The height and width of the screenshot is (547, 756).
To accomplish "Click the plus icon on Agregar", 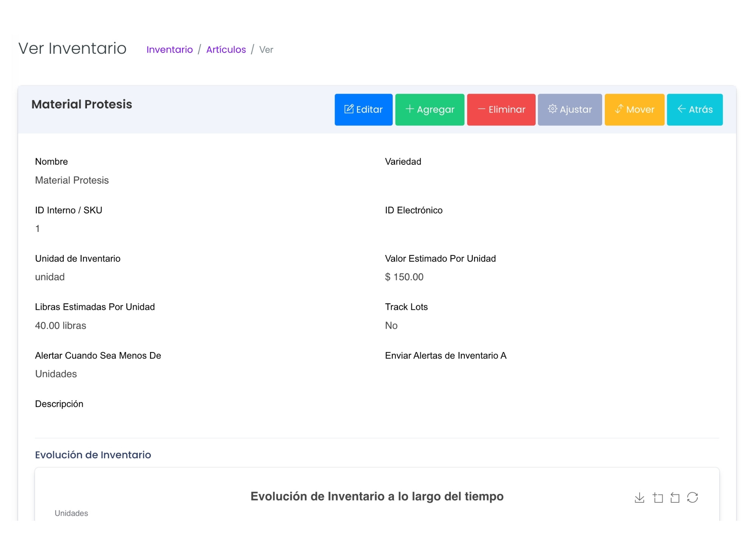I will (x=409, y=109).
